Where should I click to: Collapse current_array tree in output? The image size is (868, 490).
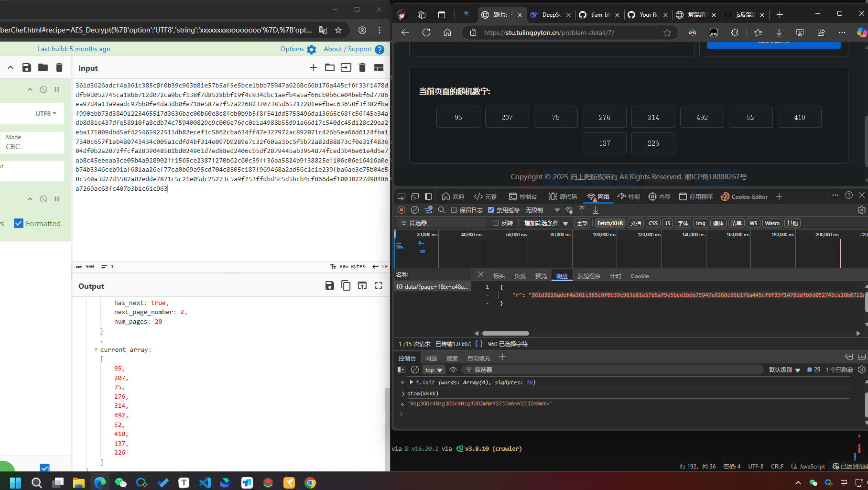tap(96, 350)
